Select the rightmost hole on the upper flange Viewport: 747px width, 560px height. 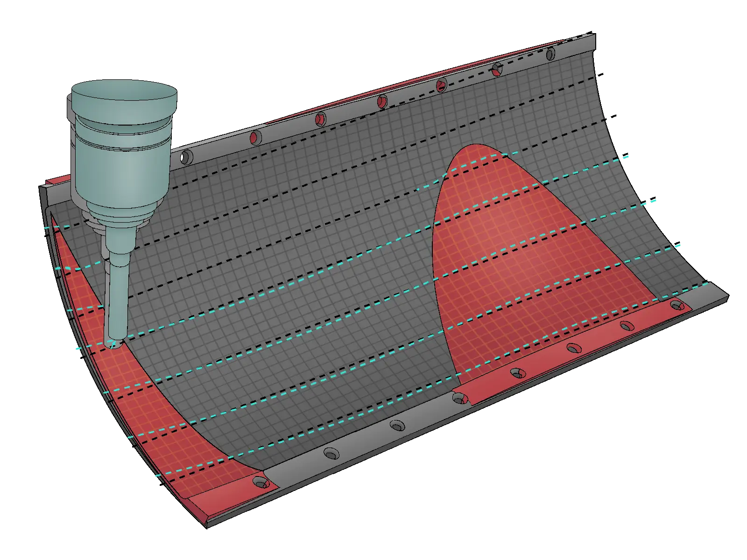(551, 54)
